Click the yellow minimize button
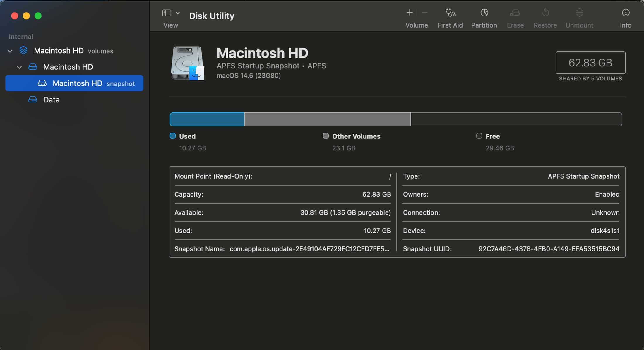Viewport: 644px width, 350px height. coord(26,16)
